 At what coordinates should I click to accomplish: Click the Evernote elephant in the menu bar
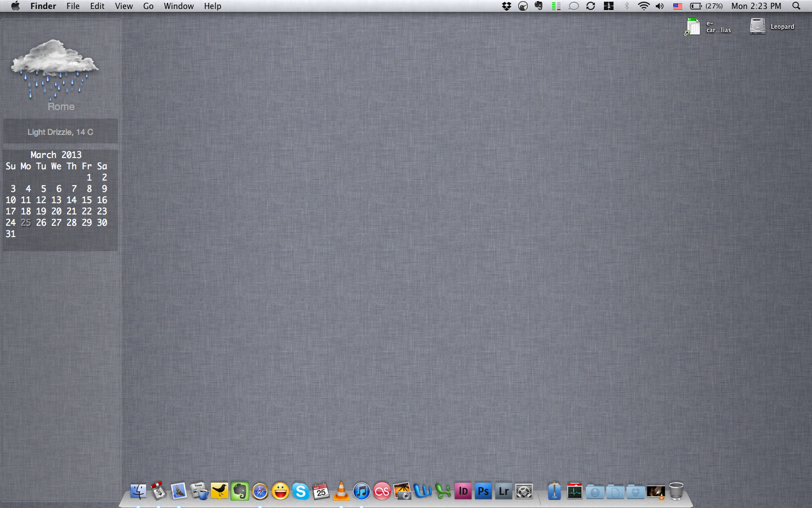click(x=539, y=6)
